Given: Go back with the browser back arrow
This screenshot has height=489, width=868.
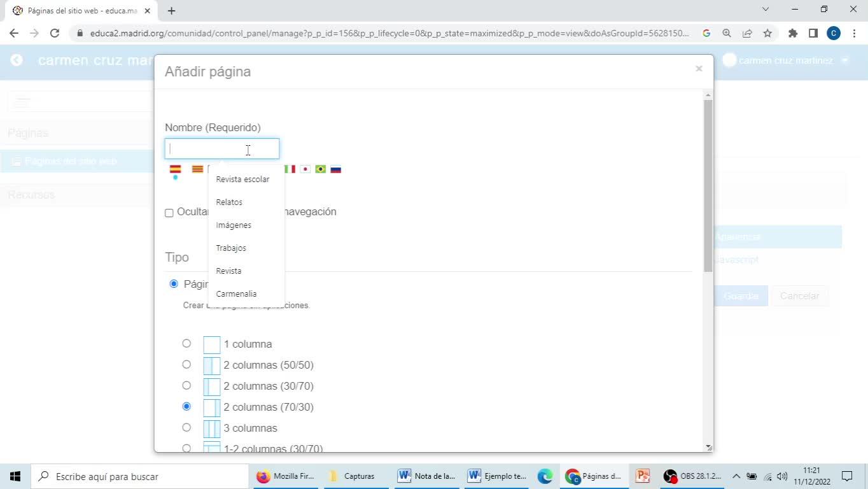Looking at the screenshot, I should 14,33.
